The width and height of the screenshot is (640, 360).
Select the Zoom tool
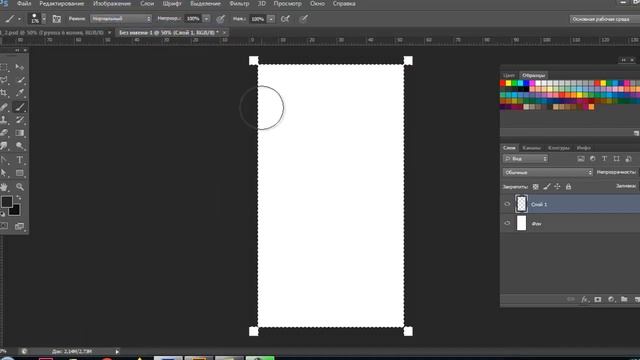pos(20,187)
